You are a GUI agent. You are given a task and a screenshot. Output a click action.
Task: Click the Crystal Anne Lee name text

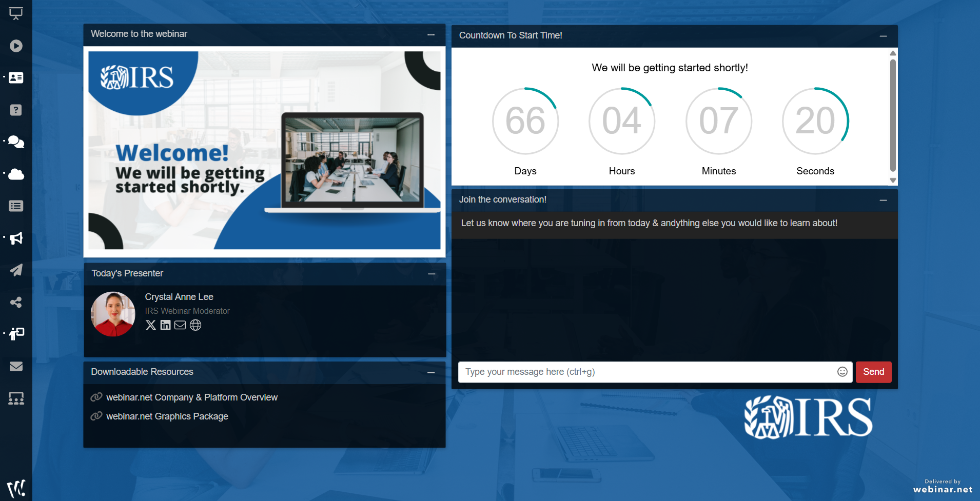(x=179, y=297)
